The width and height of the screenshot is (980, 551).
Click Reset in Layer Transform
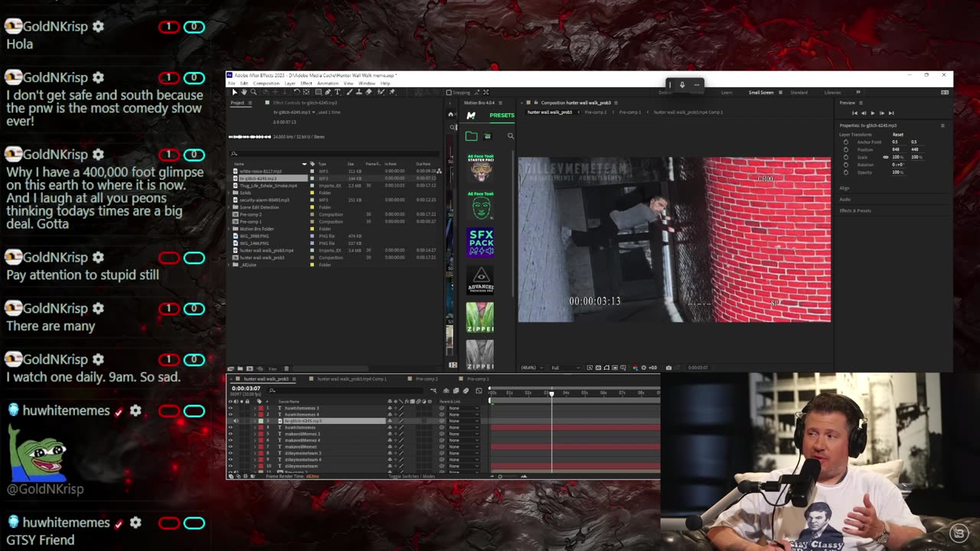pyautogui.click(x=898, y=135)
